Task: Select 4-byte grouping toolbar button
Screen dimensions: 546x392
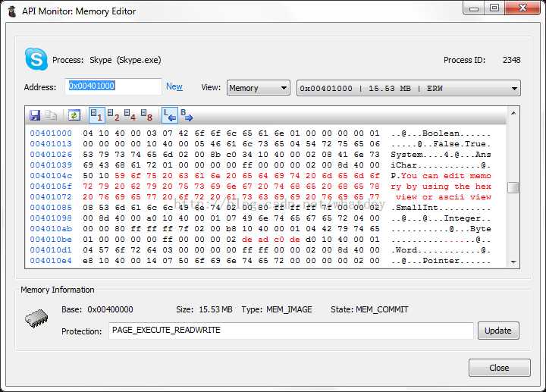Action: (x=130, y=115)
